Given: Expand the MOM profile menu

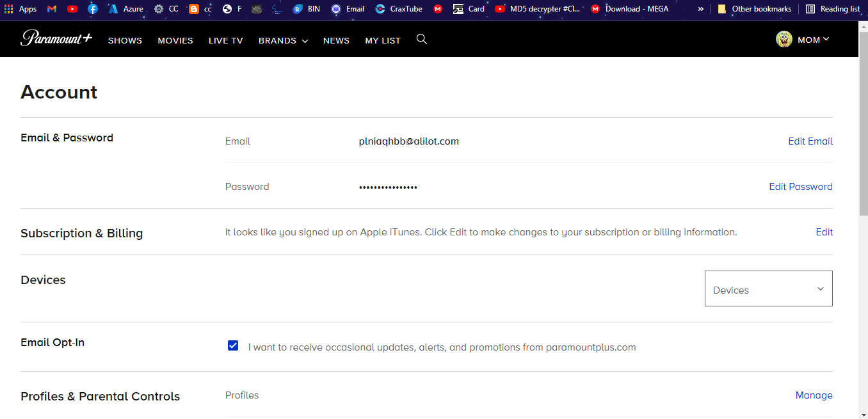Looking at the screenshot, I should [813, 40].
